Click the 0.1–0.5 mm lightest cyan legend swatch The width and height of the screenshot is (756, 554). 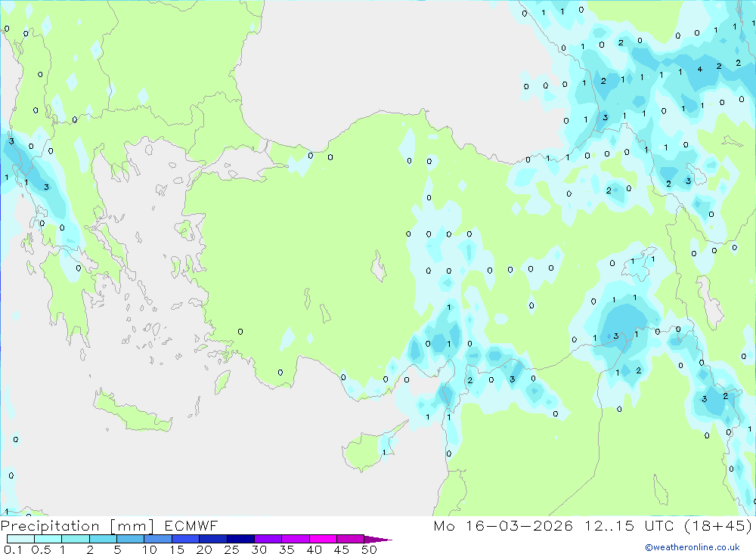point(20,539)
